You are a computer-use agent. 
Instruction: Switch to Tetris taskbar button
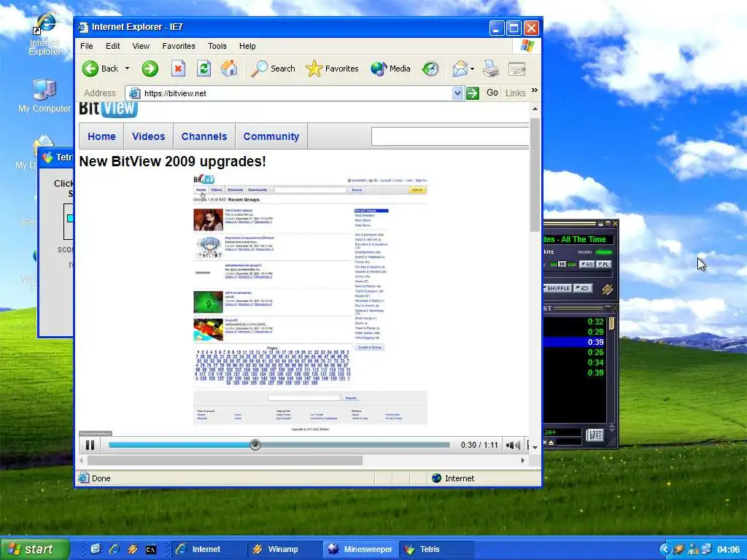[x=438, y=549]
